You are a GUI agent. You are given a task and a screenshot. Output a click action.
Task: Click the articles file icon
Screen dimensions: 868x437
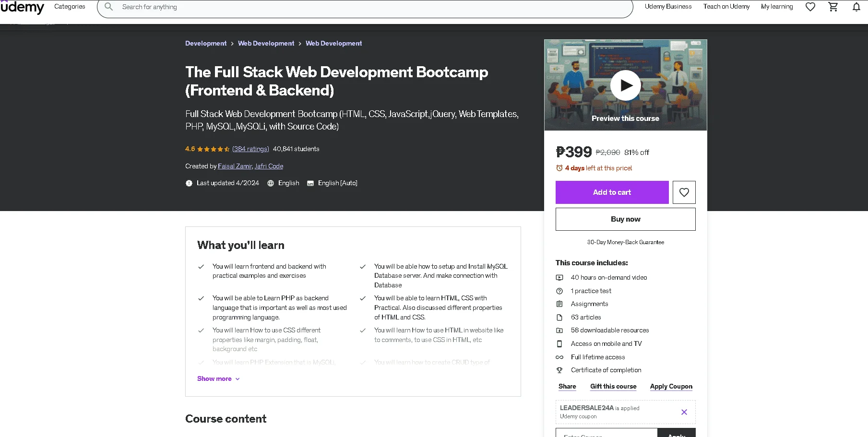tap(559, 318)
